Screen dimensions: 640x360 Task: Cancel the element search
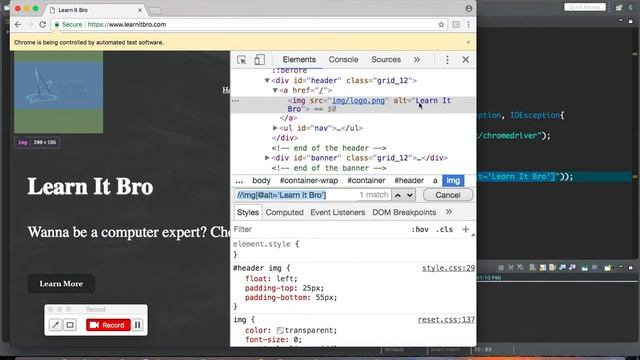coord(448,195)
